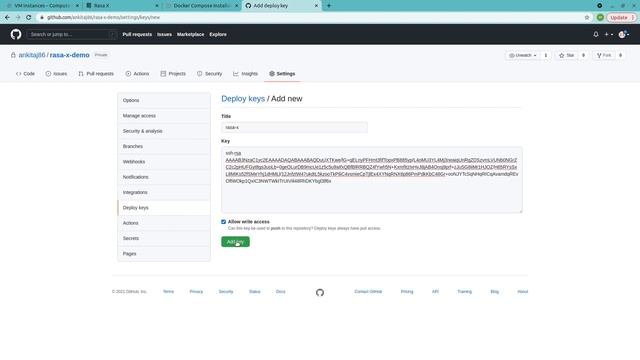Screen dimensions: 640x360
Task: Select Notifications in settings sidebar
Action: pyautogui.click(x=164, y=177)
